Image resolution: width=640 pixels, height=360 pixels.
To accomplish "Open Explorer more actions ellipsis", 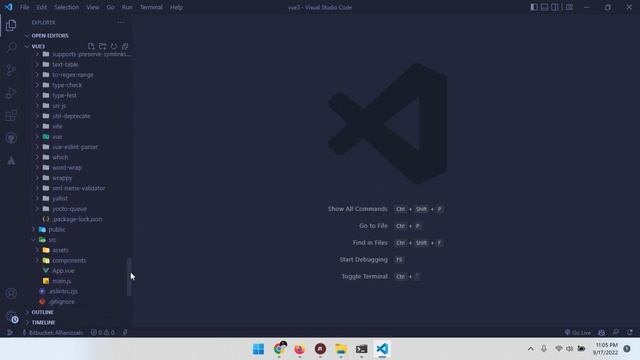I will [x=121, y=22].
